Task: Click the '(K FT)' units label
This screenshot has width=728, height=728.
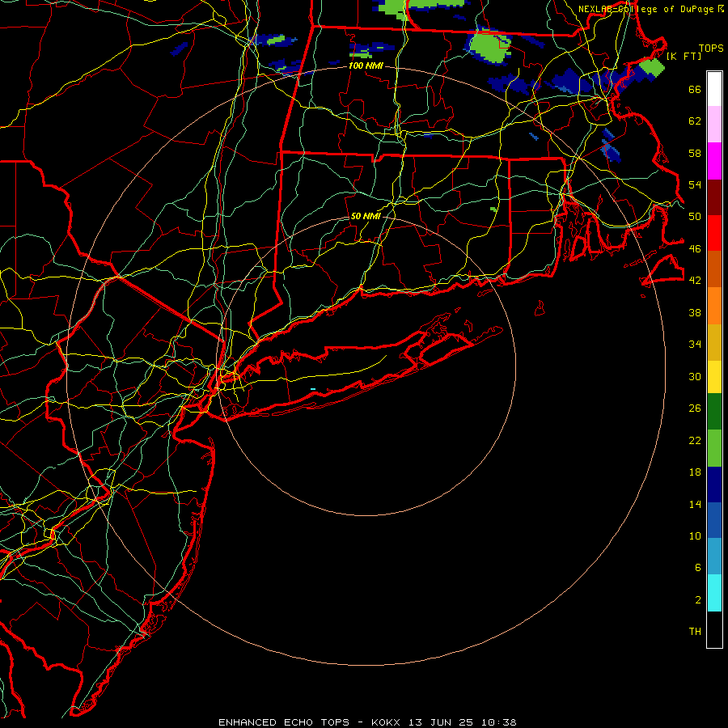Action: [684, 56]
